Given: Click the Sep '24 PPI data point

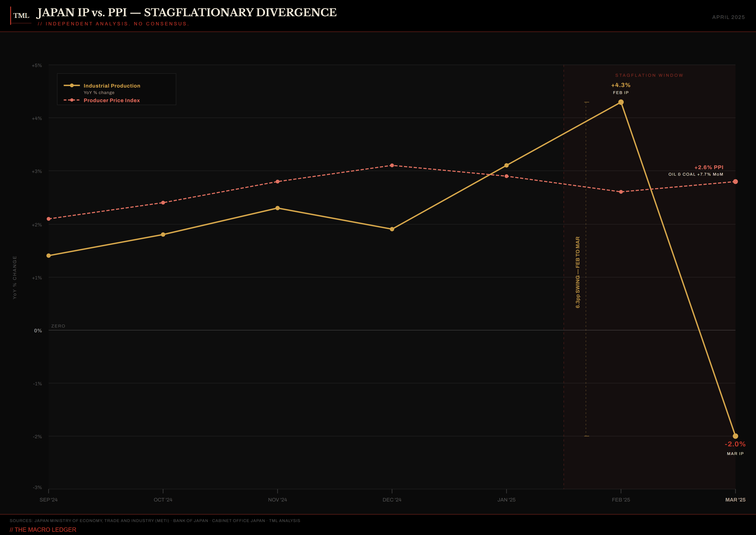Looking at the screenshot, I should tap(49, 219).
